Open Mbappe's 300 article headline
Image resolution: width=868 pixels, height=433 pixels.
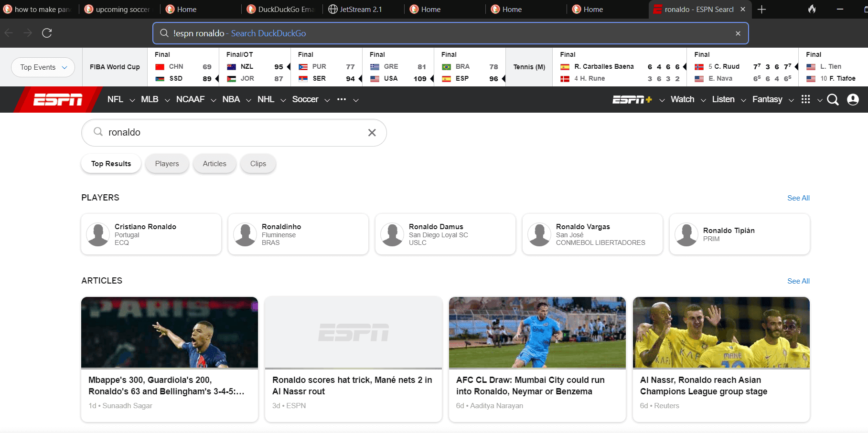coord(167,386)
